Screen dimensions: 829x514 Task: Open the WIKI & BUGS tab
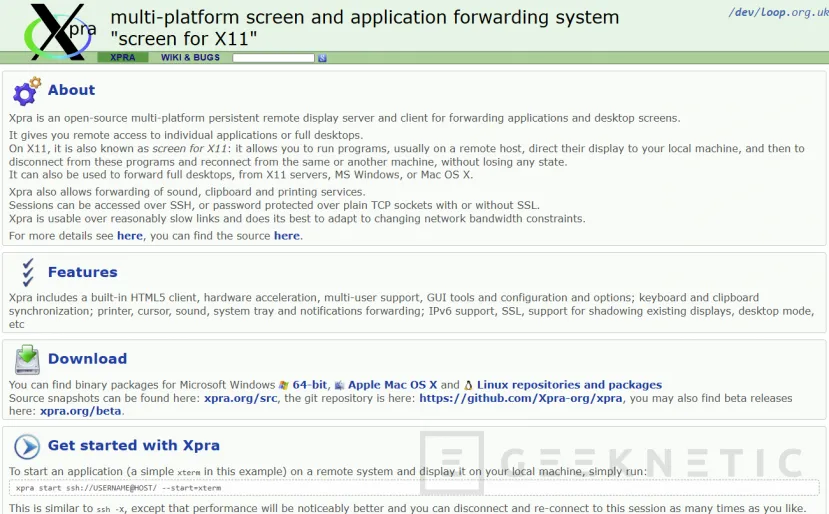(190, 58)
